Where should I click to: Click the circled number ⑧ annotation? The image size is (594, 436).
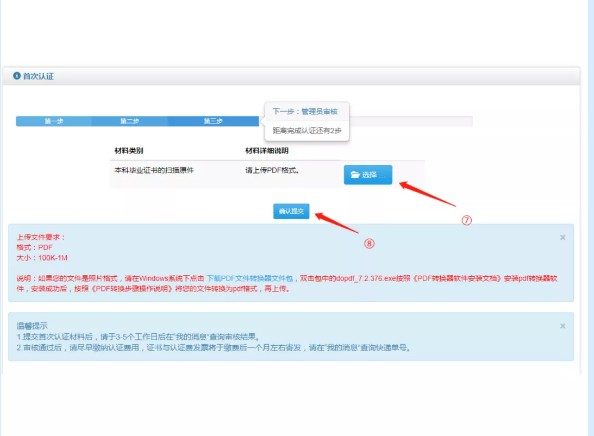(x=369, y=243)
